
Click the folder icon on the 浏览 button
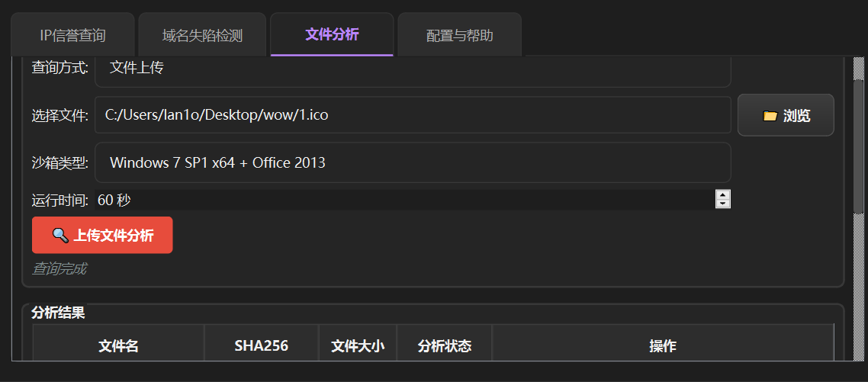click(770, 116)
